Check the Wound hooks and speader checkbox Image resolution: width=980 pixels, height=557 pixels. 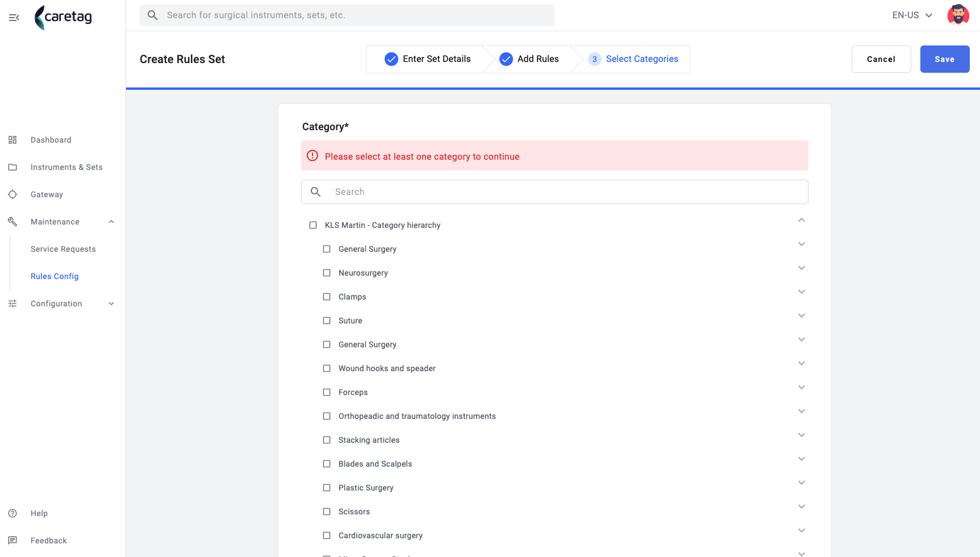point(327,368)
